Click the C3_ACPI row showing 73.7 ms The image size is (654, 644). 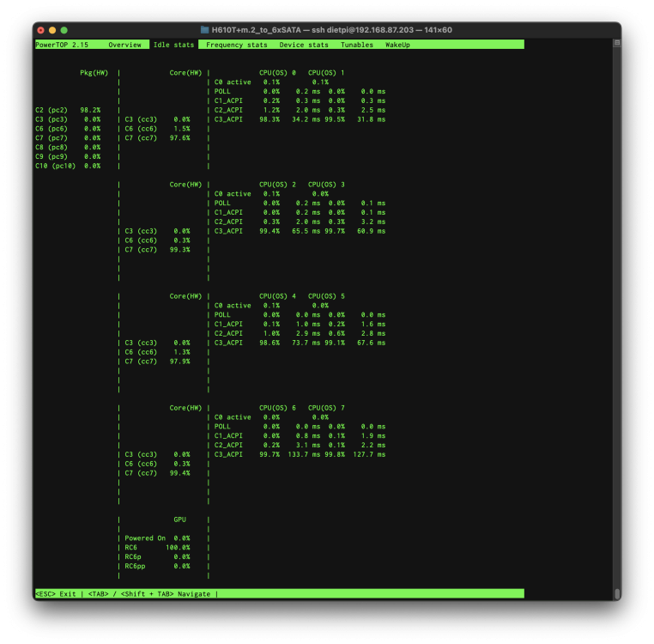coord(300,343)
